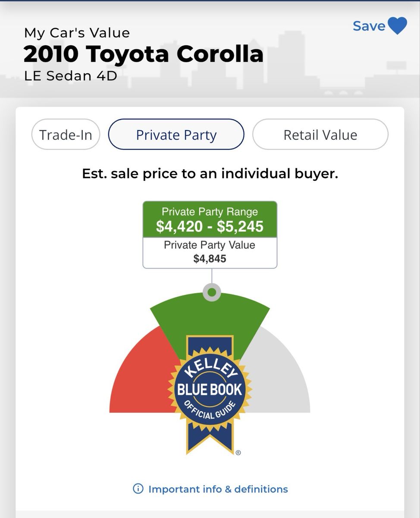
Task: Open the Retail Value tab
Action: 320,135
